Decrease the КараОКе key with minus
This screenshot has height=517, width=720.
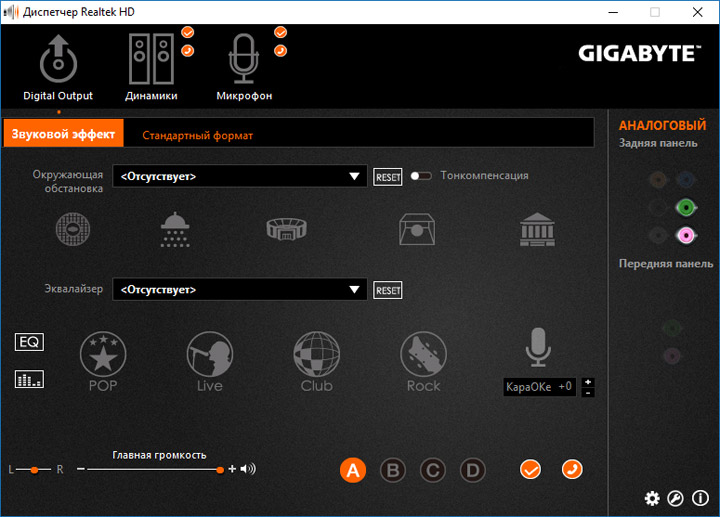tap(588, 393)
